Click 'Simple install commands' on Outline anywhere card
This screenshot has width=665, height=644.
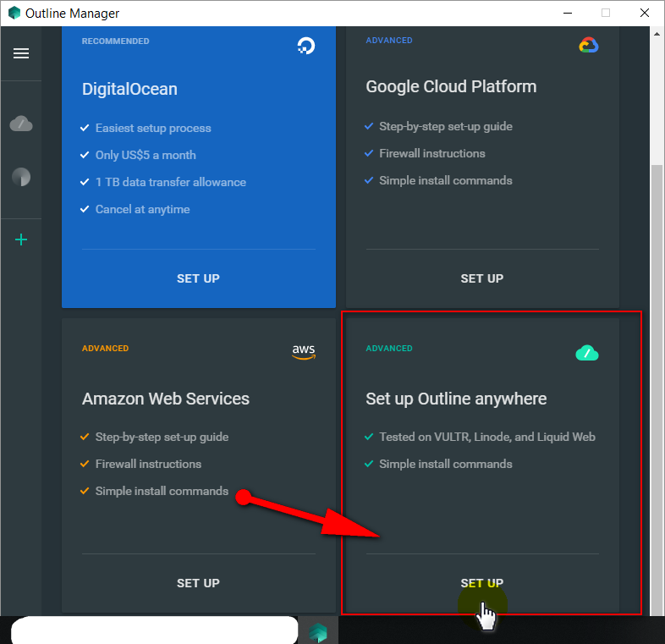point(446,464)
